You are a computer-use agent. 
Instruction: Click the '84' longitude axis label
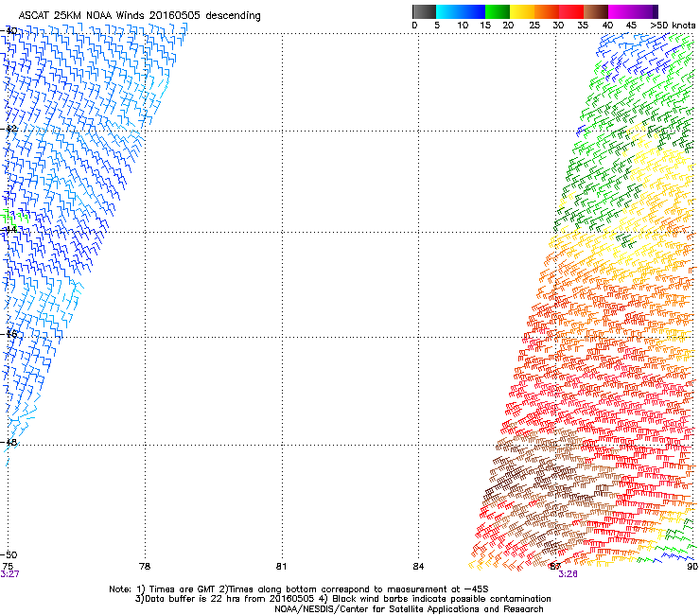pos(418,566)
